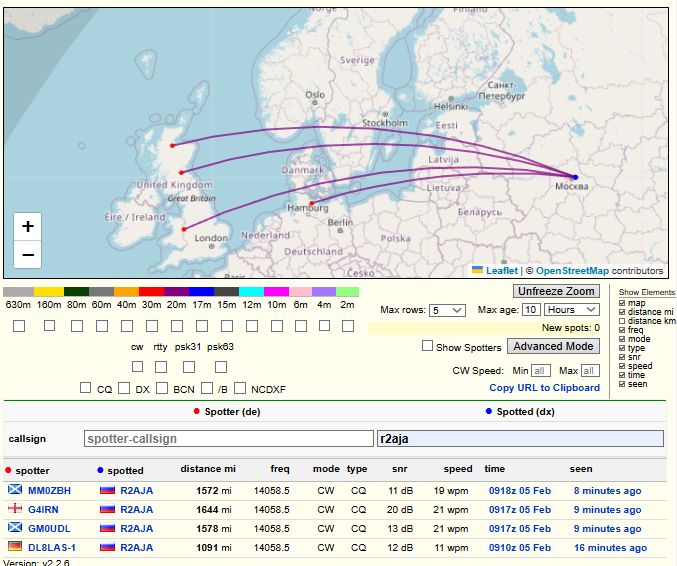Click the spotter-callsign input field
The image size is (677, 566).
click(228, 439)
